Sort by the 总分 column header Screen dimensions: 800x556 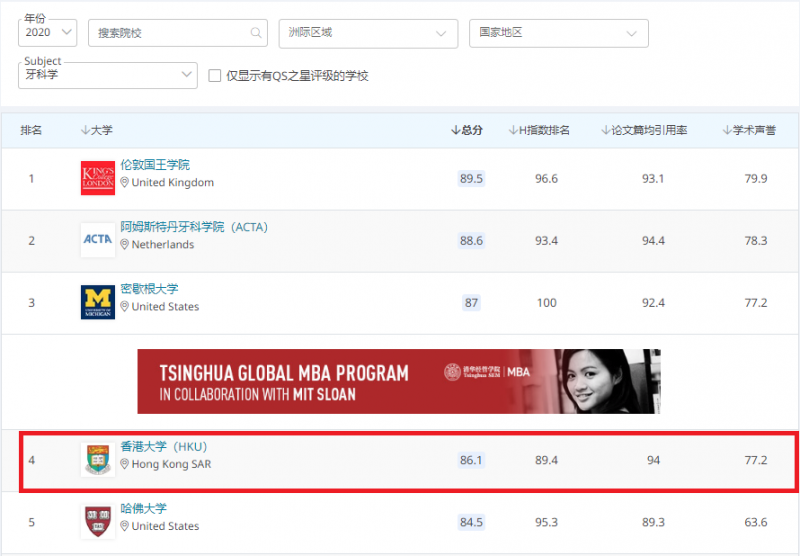click(x=467, y=130)
